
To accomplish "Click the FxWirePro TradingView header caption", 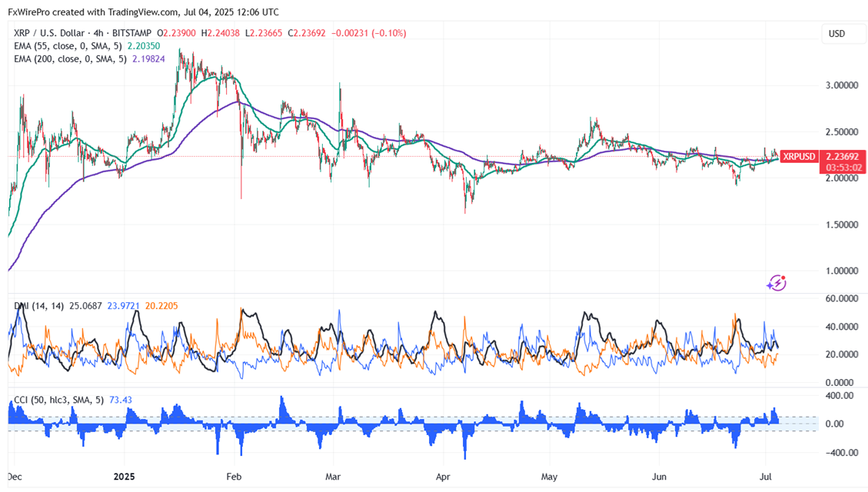I will point(143,12).
